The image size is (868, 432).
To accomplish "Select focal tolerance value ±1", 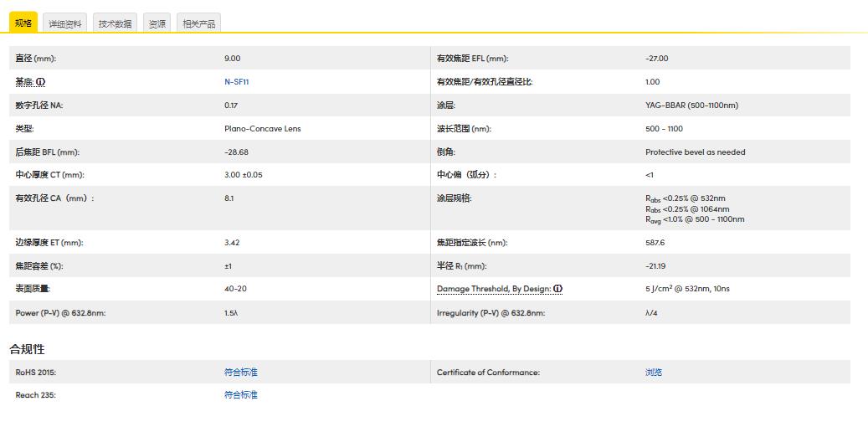I will point(228,266).
